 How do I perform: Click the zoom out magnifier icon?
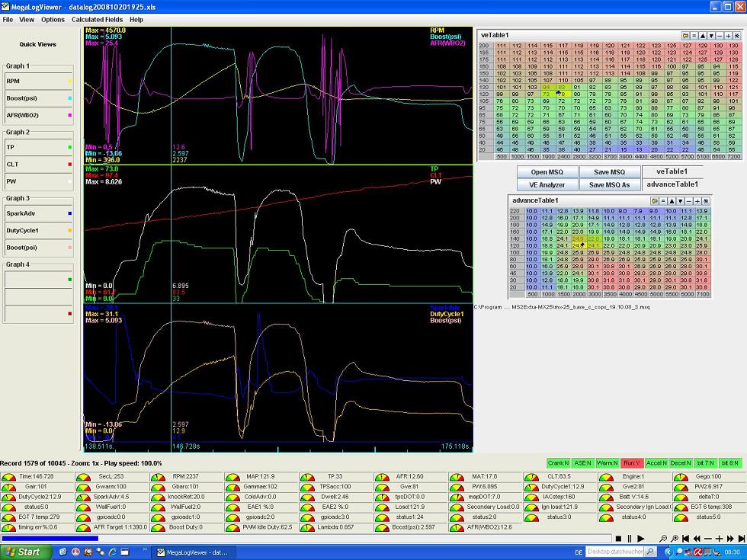[x=665, y=539]
